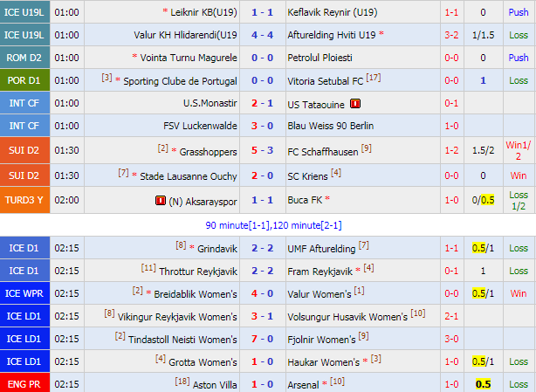This screenshot has height=392, width=536.
Task: Click the 7 - 0 Tindastoll Neisti score
Action: pyautogui.click(x=262, y=339)
